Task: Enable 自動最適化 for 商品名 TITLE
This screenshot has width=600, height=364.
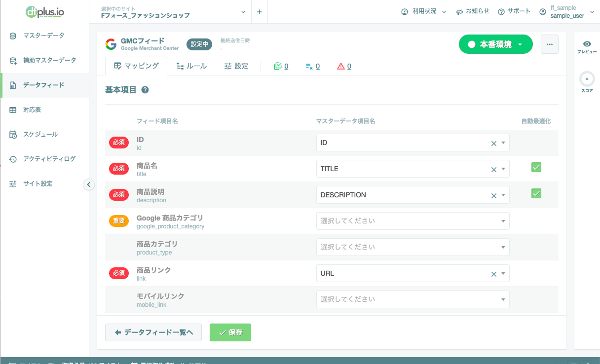Action: point(536,167)
